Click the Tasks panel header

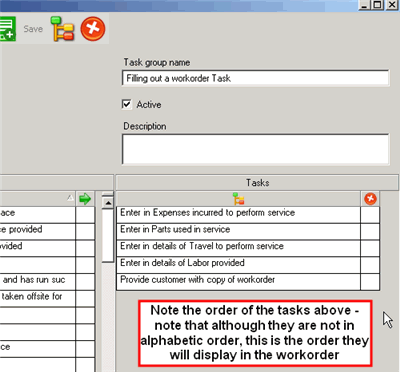click(x=257, y=183)
